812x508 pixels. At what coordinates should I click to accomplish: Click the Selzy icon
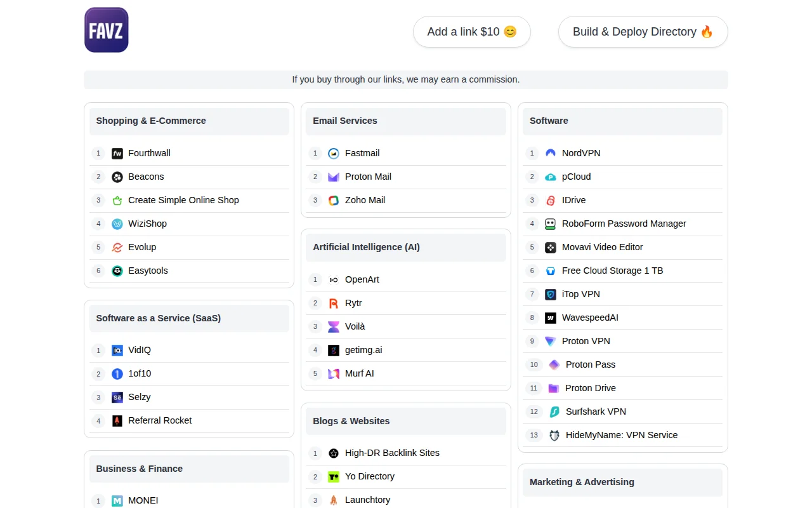point(117,397)
